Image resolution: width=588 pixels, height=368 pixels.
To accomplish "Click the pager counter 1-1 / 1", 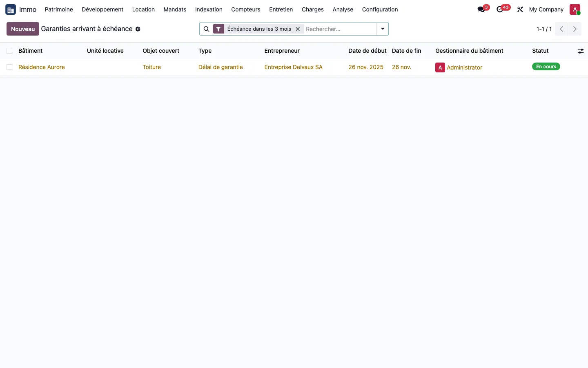I will (x=544, y=29).
